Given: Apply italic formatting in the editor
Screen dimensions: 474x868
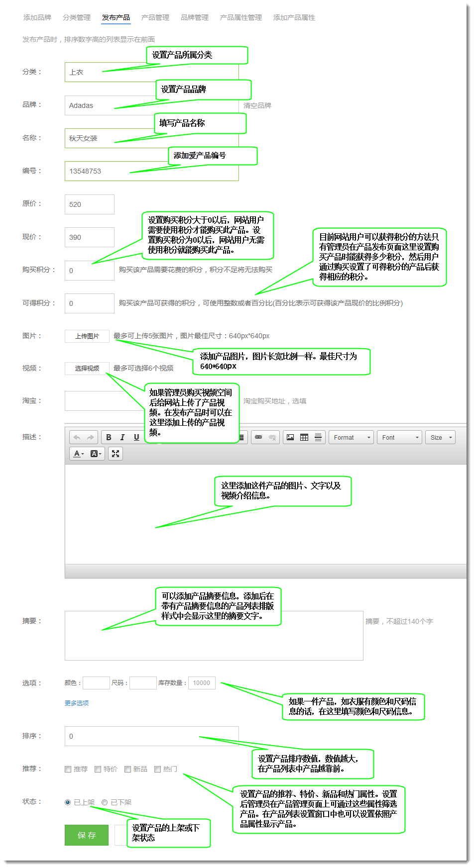Looking at the screenshot, I should point(122,437).
